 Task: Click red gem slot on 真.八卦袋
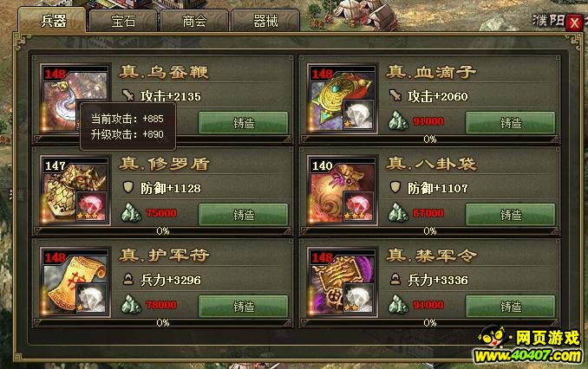coord(358,207)
